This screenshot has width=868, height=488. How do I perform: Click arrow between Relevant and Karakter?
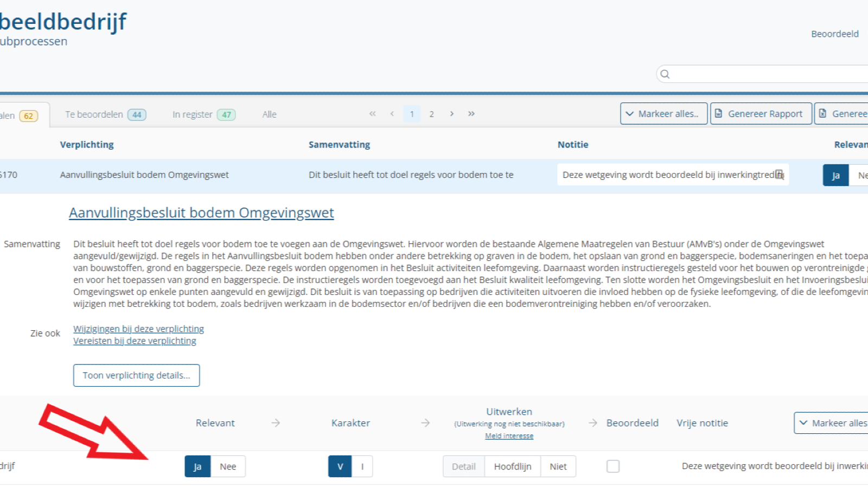click(x=276, y=423)
